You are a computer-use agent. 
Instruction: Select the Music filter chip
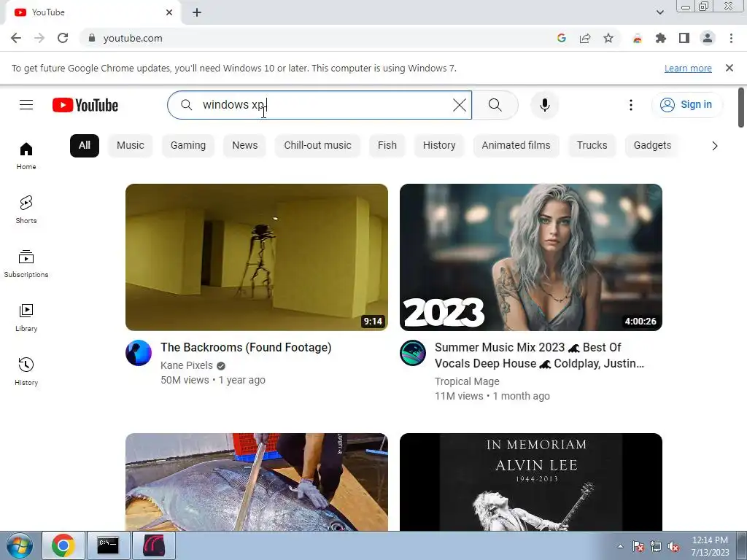coord(130,145)
